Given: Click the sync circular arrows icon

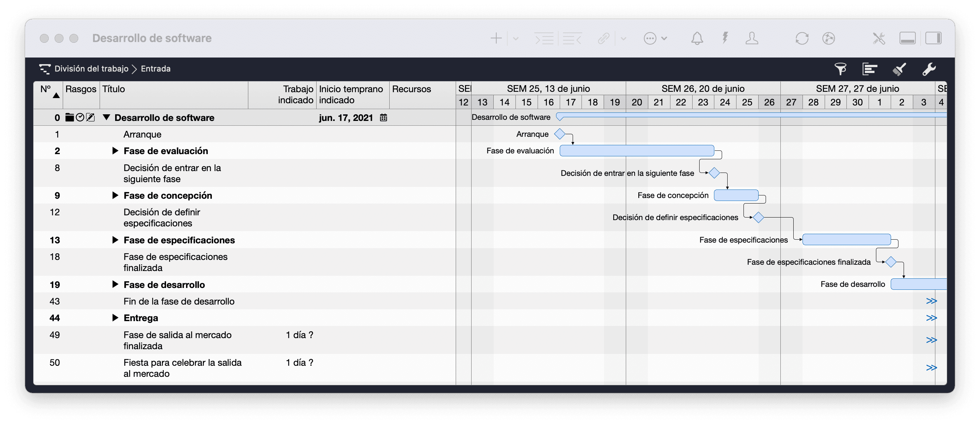Looking at the screenshot, I should 801,38.
